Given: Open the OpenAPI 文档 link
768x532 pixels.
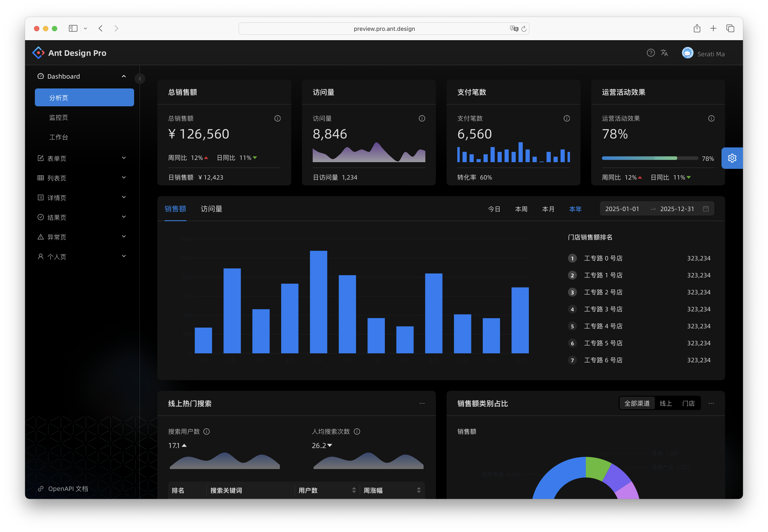Looking at the screenshot, I should click(63, 488).
